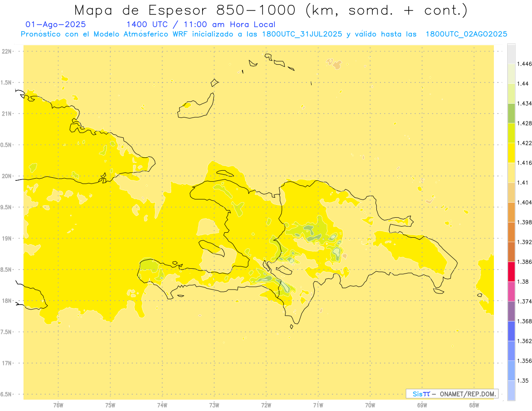This screenshot has height=411, width=532.
Task: Click the blue legend swatch between 1.362 and 1.368
Action: click(511, 331)
